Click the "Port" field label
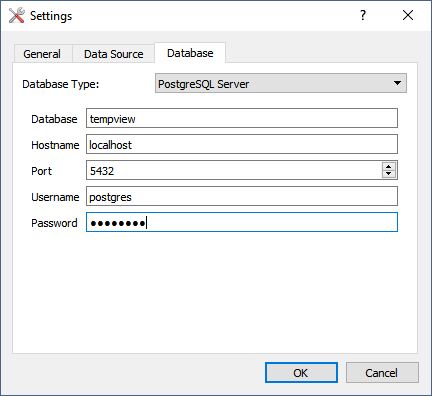The height and width of the screenshot is (396, 432). click(42, 171)
